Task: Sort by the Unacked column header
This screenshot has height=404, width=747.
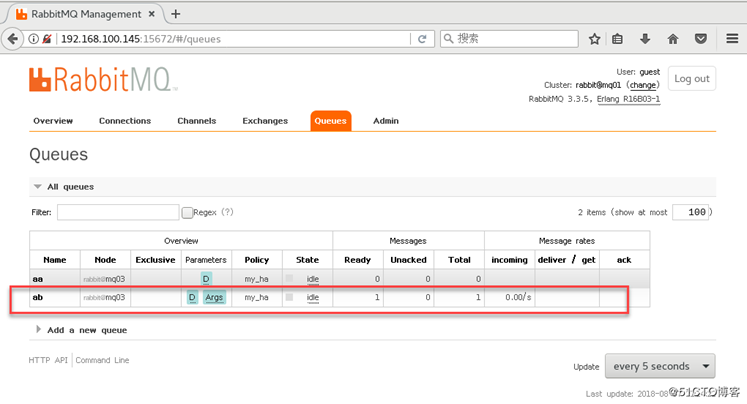Action: (x=408, y=260)
